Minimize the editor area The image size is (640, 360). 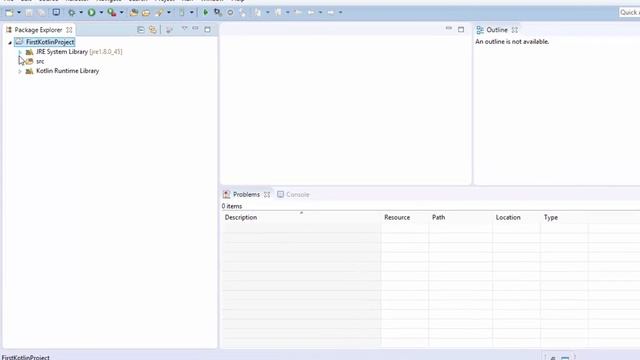click(449, 29)
